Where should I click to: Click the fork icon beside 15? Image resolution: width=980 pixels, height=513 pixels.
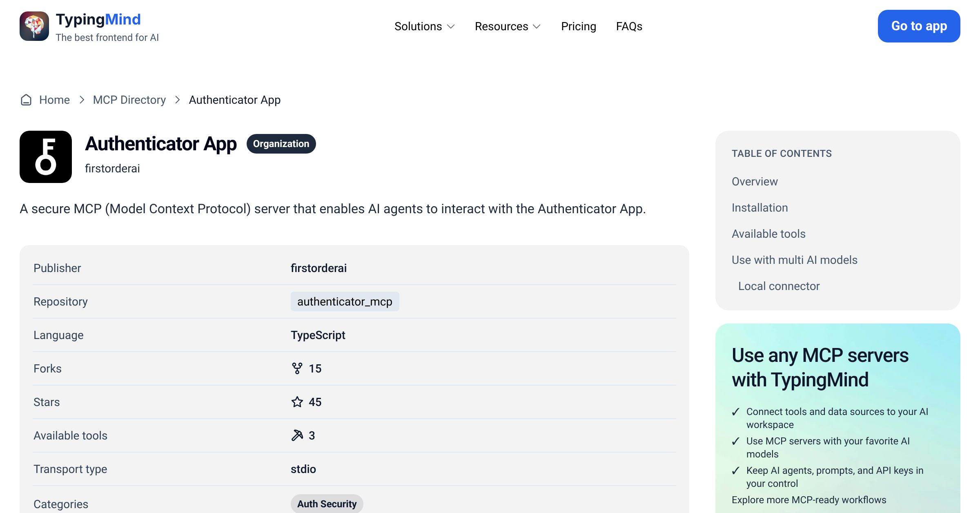coord(297,368)
